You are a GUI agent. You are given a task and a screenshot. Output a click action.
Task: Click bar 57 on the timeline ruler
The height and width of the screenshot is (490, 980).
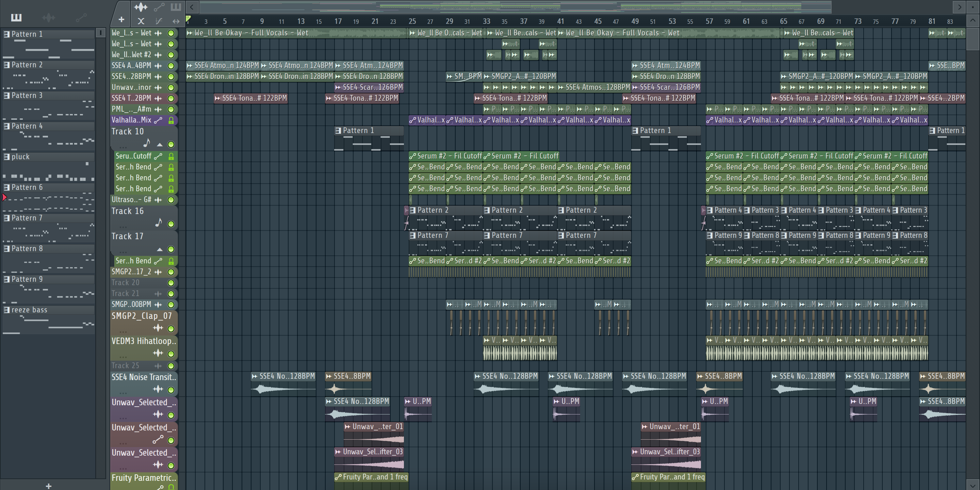point(709,21)
